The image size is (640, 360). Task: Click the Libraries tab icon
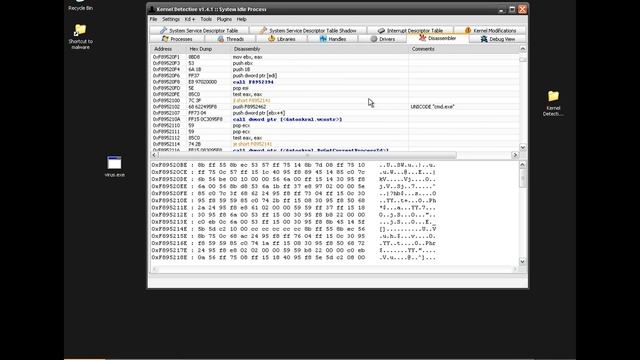pos(272,39)
